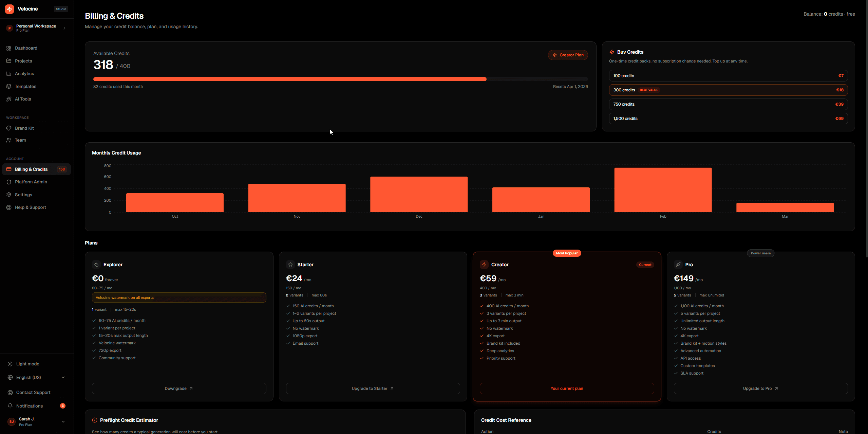Click the AI Tools wand icon
868x434 pixels.
[9, 99]
